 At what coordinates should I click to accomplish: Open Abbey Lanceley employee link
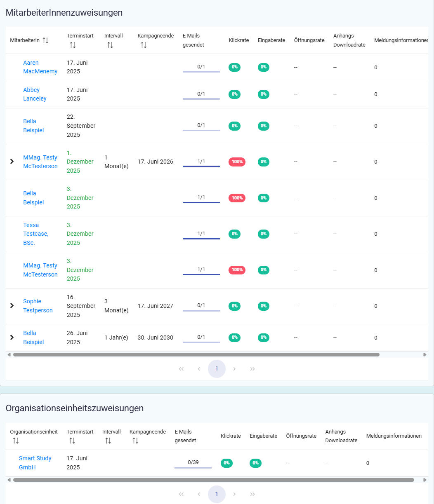coord(35,94)
